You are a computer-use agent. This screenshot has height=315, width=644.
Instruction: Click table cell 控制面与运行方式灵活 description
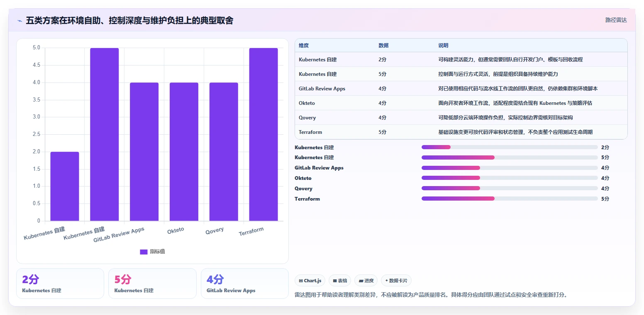498,74
